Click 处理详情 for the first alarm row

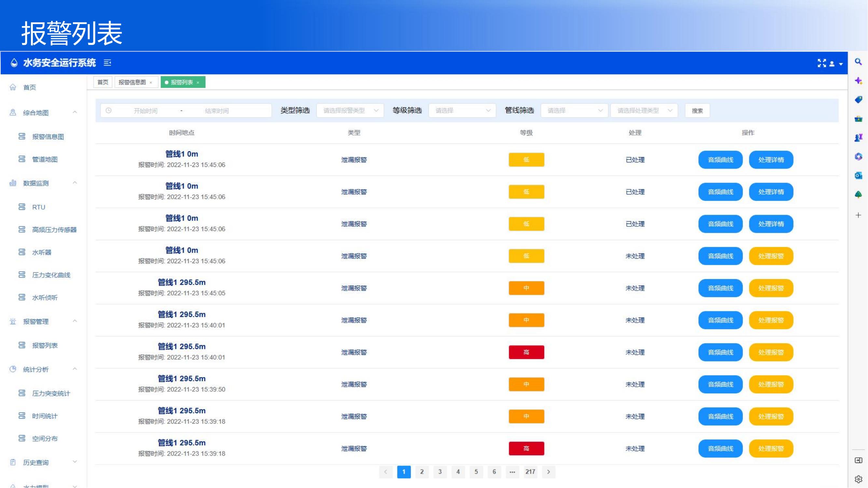pyautogui.click(x=771, y=160)
